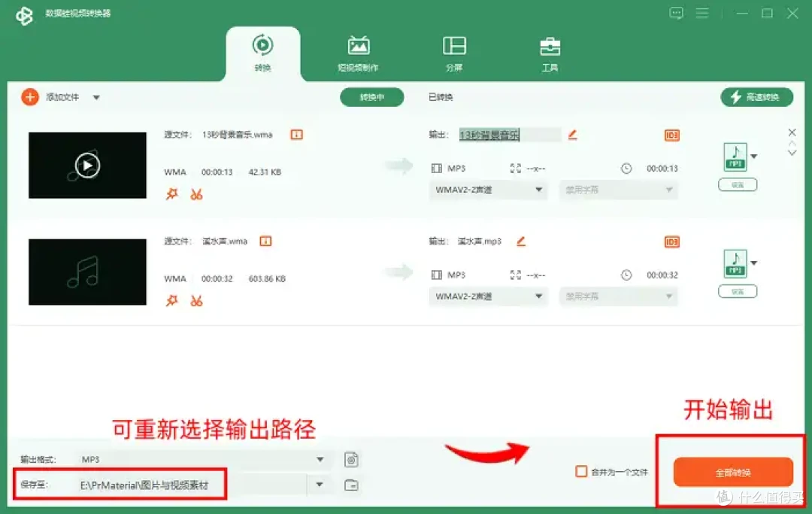Screen dimensions: 812x514
Task: Click resolution icon for first file output
Action: point(515,169)
